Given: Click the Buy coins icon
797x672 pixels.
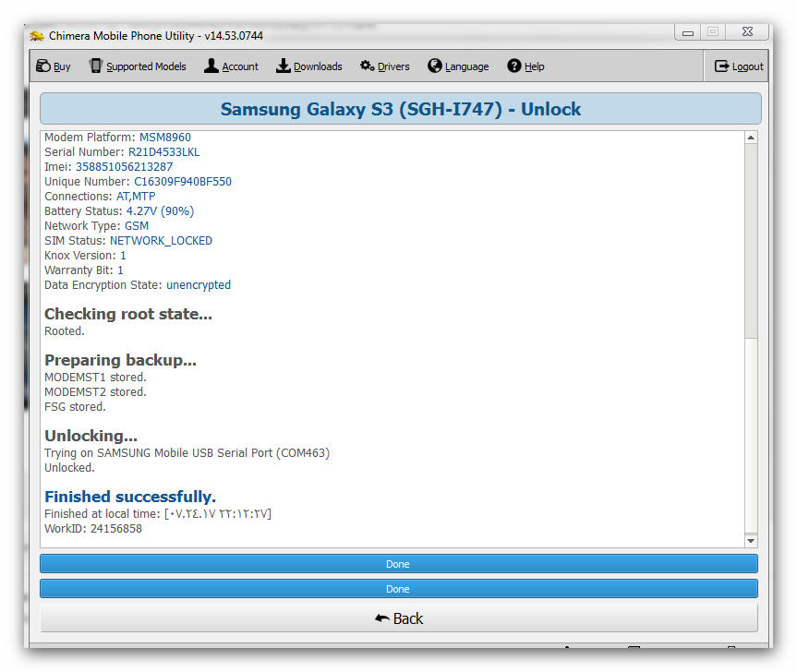Looking at the screenshot, I should pyautogui.click(x=43, y=66).
